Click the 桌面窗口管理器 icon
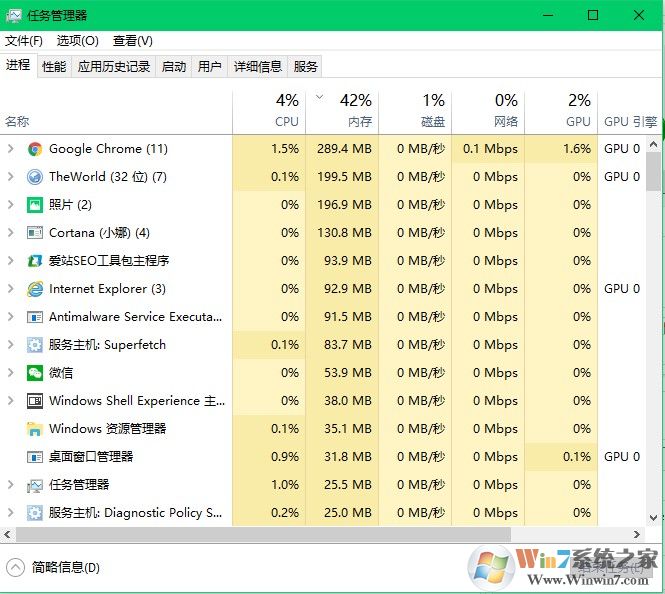665x594 pixels. pos(35,457)
